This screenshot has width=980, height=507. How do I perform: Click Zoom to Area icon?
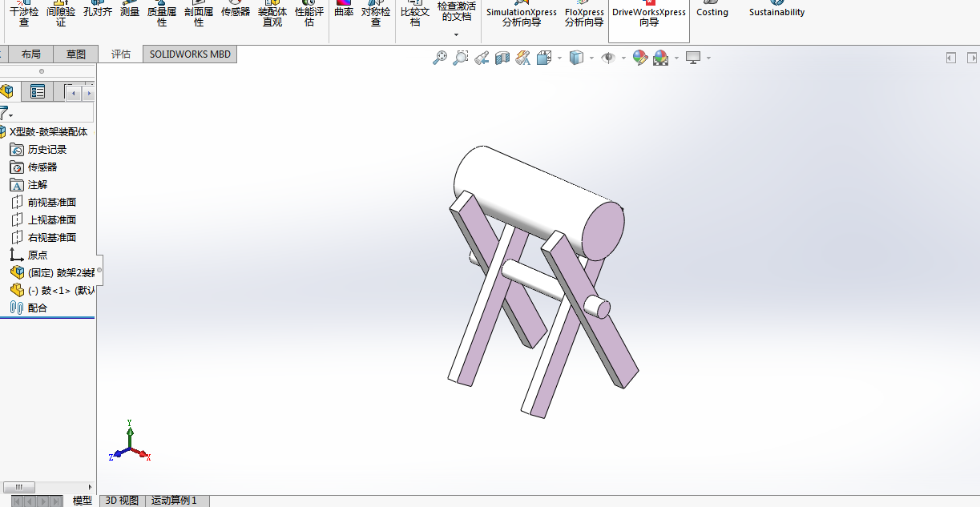click(461, 58)
